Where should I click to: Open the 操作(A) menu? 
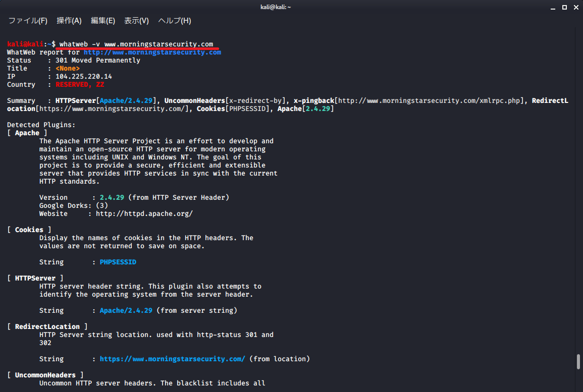pyautogui.click(x=69, y=21)
